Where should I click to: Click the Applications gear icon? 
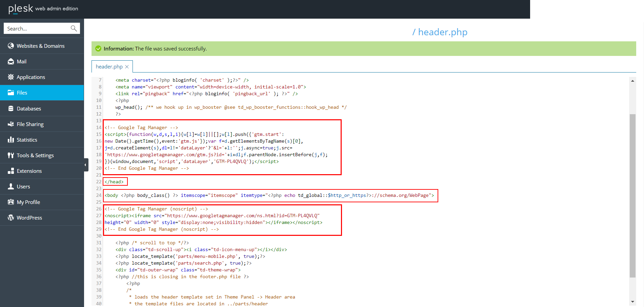(11, 77)
